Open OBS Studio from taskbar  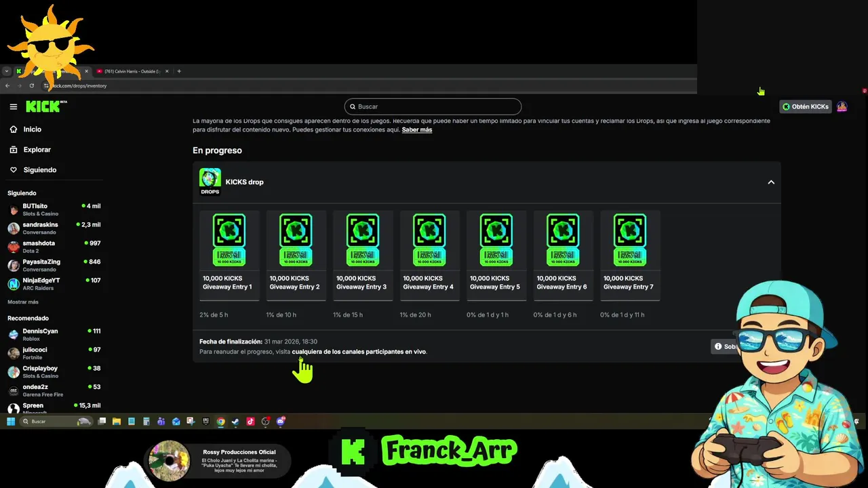pyautogui.click(x=266, y=422)
